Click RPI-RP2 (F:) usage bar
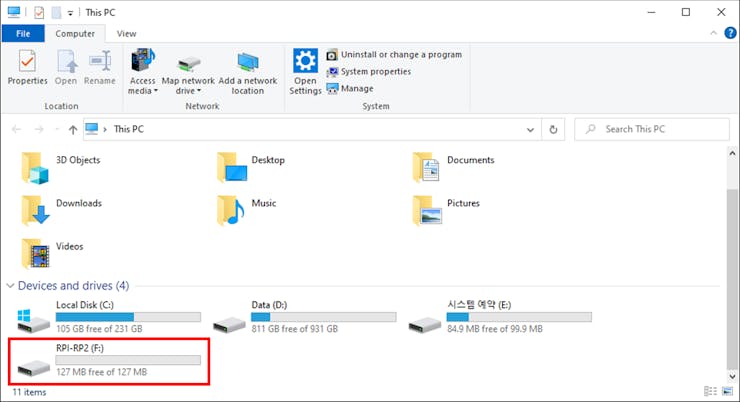Screen dimensions: 740x402 click(128, 360)
